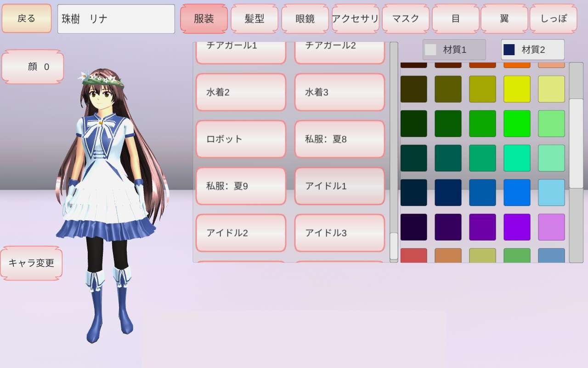Choose the emerald green color swatch
Screen dimensions: 588x368
[x=483, y=158]
